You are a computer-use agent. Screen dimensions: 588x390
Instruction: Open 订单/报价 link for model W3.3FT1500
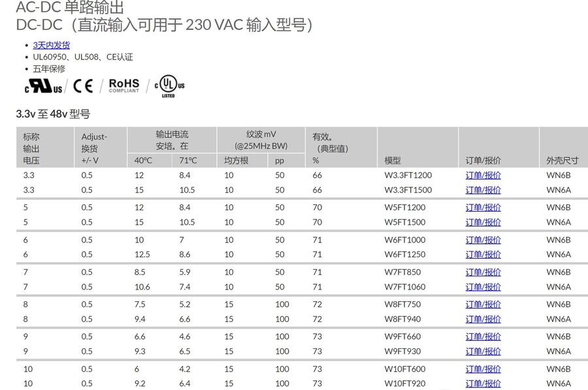tap(483, 190)
